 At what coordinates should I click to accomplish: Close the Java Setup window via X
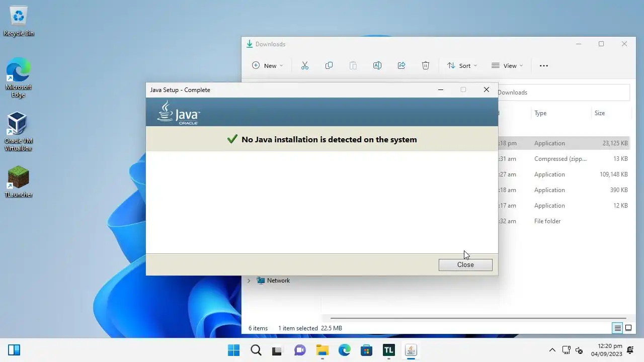(487, 90)
